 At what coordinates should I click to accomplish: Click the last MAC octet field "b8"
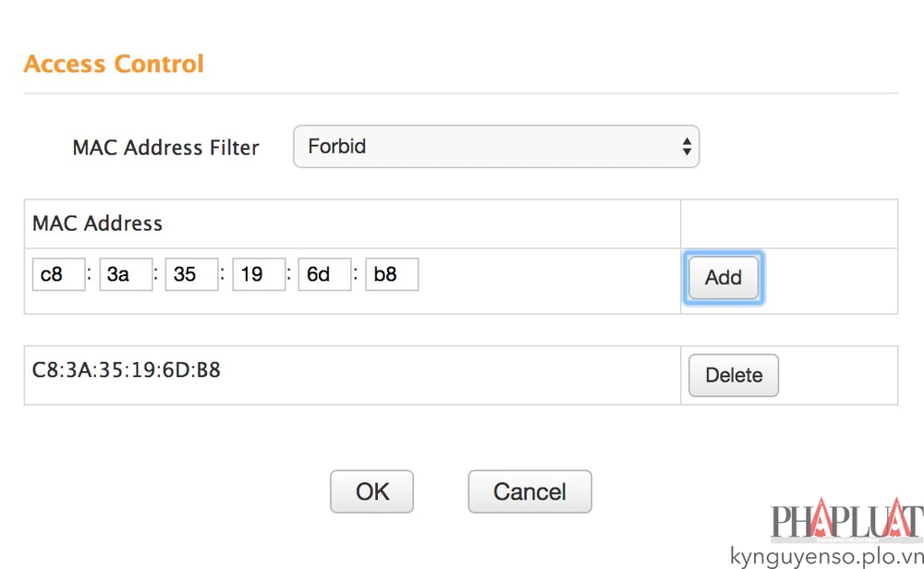(392, 275)
